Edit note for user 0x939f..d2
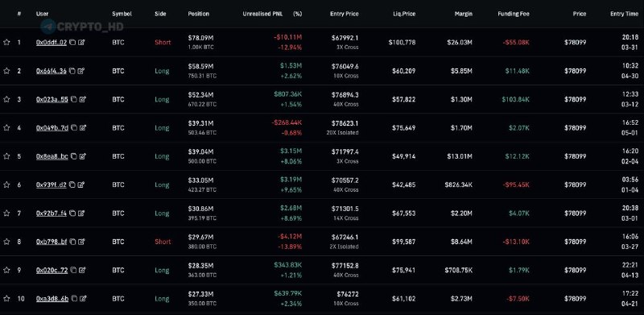 point(81,184)
